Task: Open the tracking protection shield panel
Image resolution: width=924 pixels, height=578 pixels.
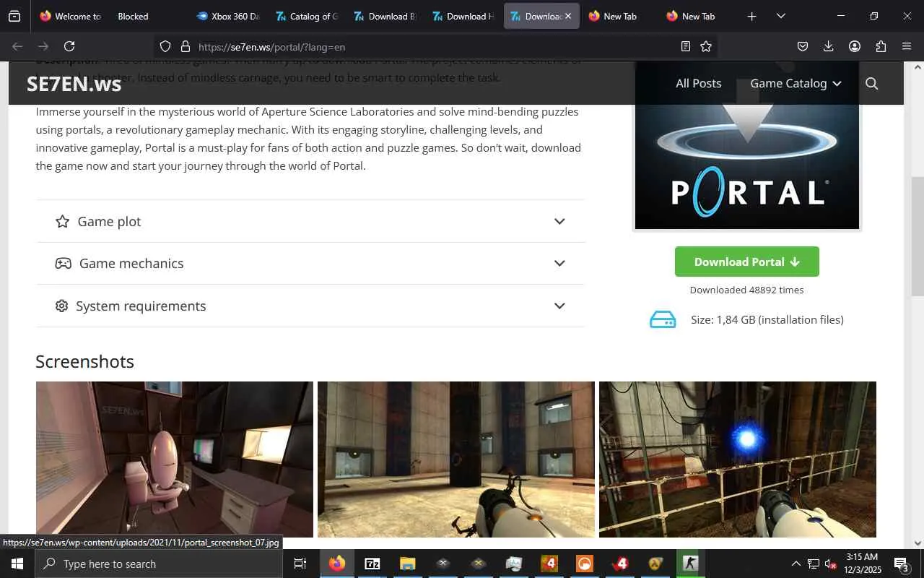Action: coord(165,46)
